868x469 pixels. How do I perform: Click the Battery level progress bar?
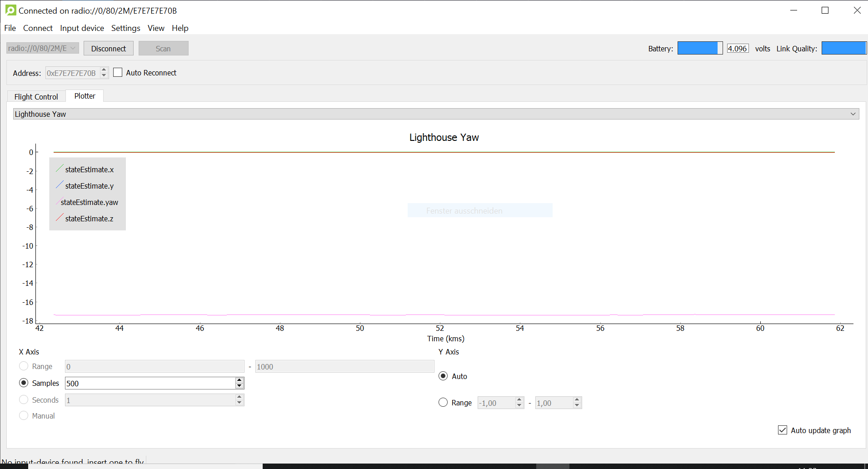pyautogui.click(x=700, y=48)
